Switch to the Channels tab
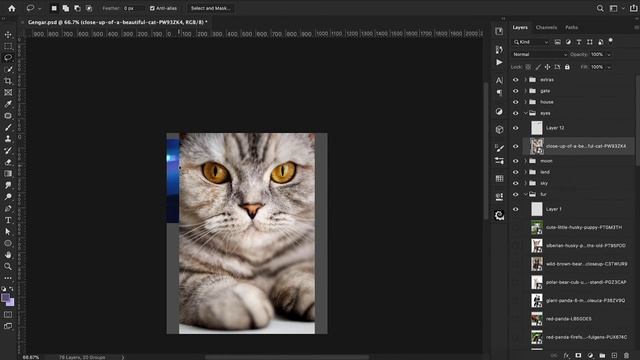This screenshot has width=640, height=360. (546, 27)
